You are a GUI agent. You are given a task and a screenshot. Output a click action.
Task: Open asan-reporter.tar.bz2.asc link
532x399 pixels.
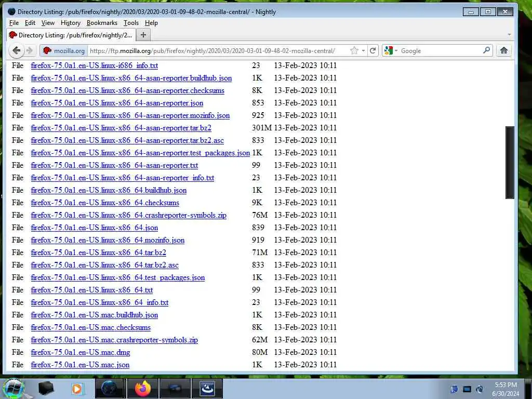(127, 140)
